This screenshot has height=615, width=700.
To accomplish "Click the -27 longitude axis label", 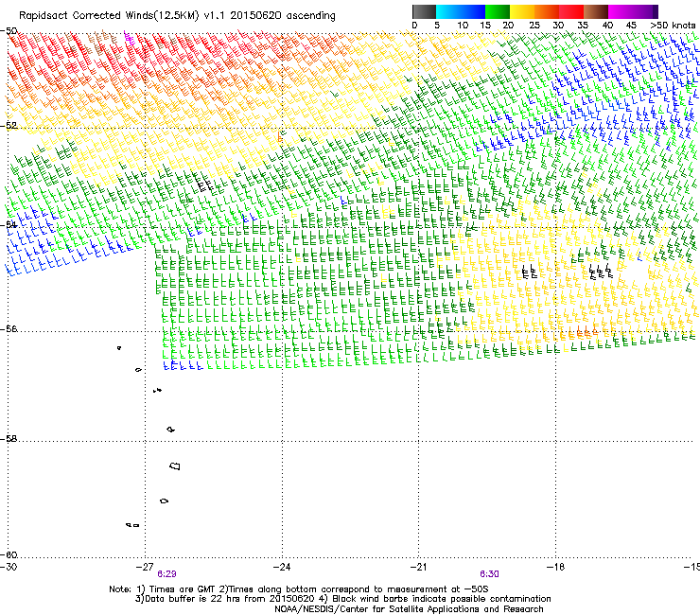I will pos(145,567).
